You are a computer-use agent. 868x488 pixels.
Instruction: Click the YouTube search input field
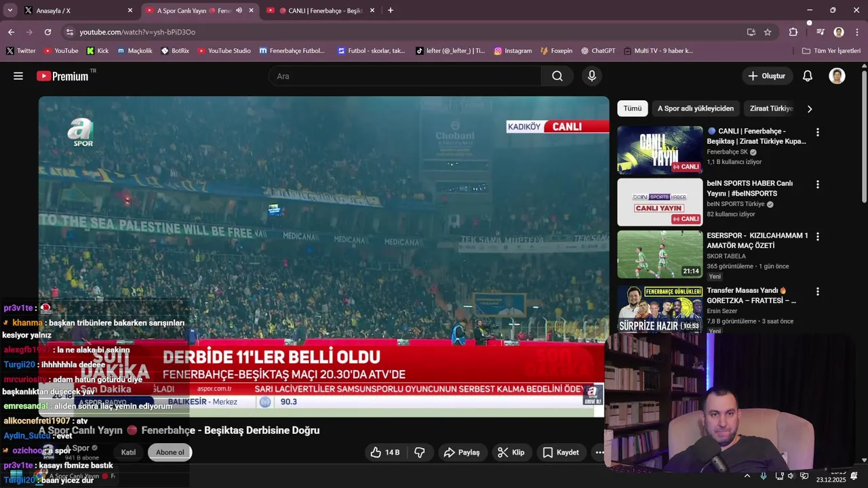click(x=405, y=76)
